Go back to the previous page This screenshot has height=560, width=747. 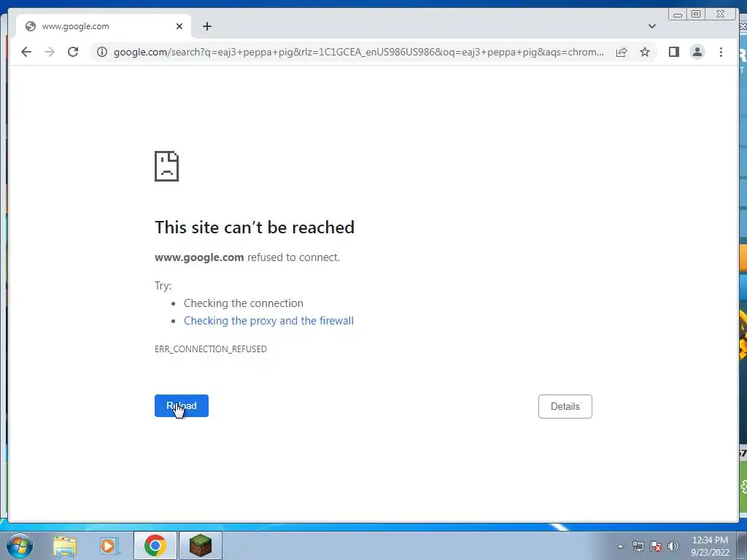tap(26, 52)
